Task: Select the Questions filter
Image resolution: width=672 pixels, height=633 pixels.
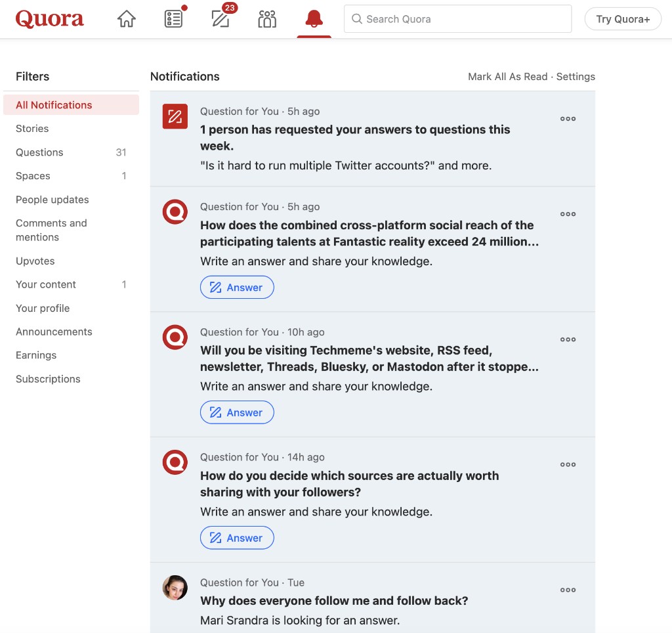Action: point(71,152)
